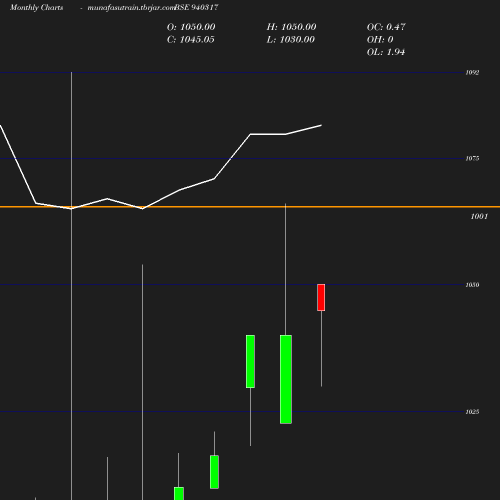Click the 1050 price axis label
This screenshot has height=500, width=500.
(x=472, y=285)
